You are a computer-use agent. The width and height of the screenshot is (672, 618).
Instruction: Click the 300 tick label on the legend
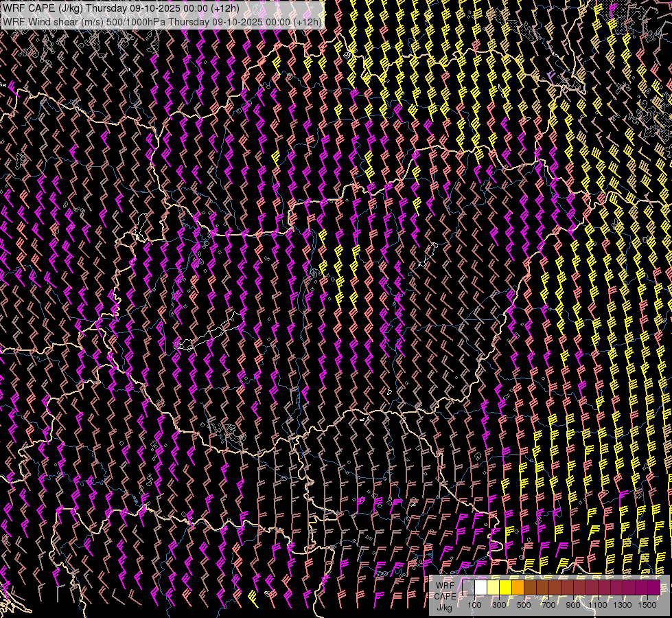point(499,606)
